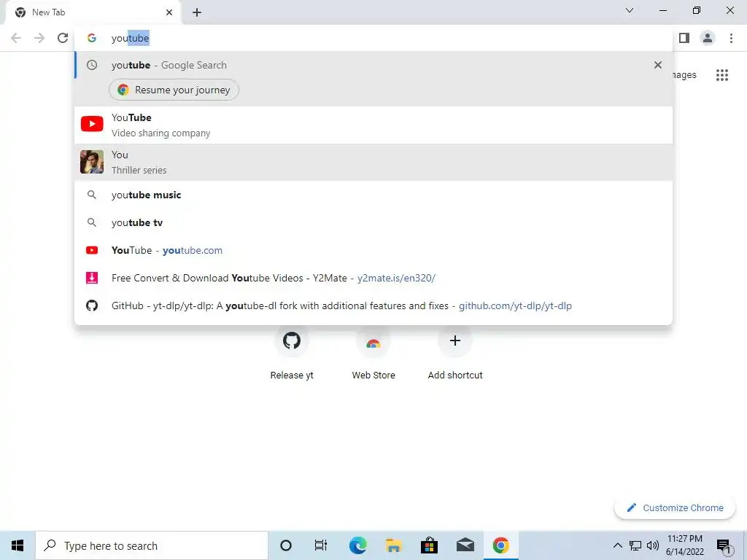747x560 pixels.
Task: Open the volume tray icon
Action: [653, 545]
